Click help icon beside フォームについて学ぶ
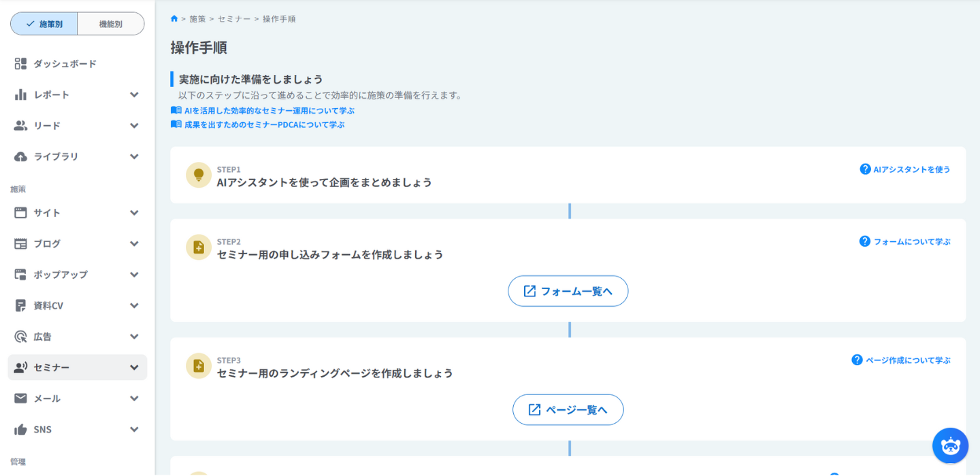Viewport: 980px width, 476px height. pyautogui.click(x=865, y=241)
